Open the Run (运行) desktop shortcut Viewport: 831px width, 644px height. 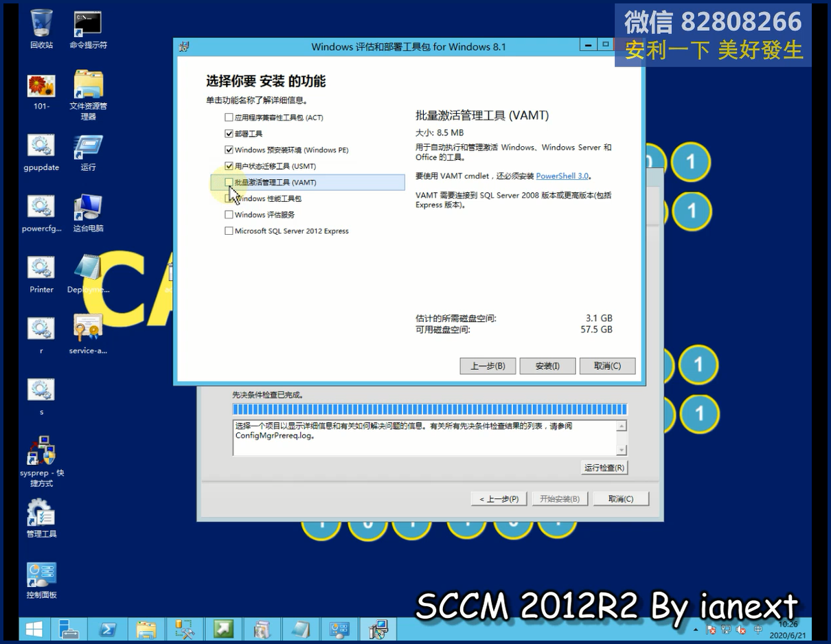pyautogui.click(x=88, y=152)
